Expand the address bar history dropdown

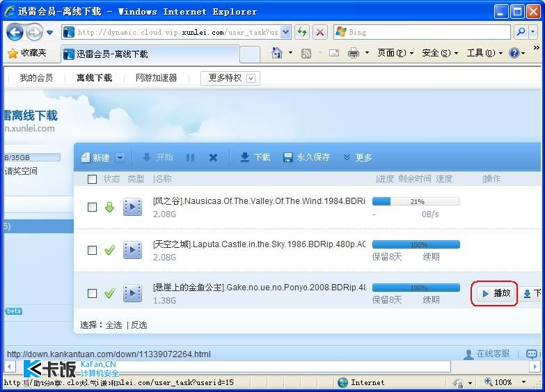pos(285,32)
